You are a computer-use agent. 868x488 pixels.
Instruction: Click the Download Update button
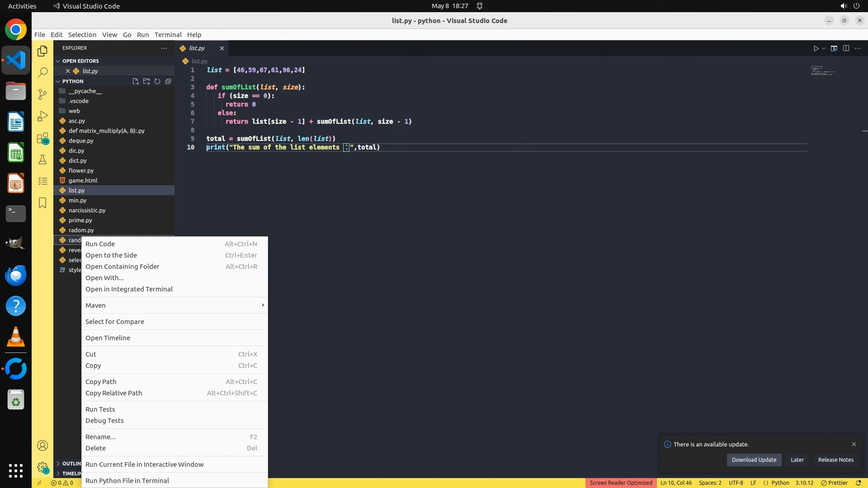[x=754, y=460]
